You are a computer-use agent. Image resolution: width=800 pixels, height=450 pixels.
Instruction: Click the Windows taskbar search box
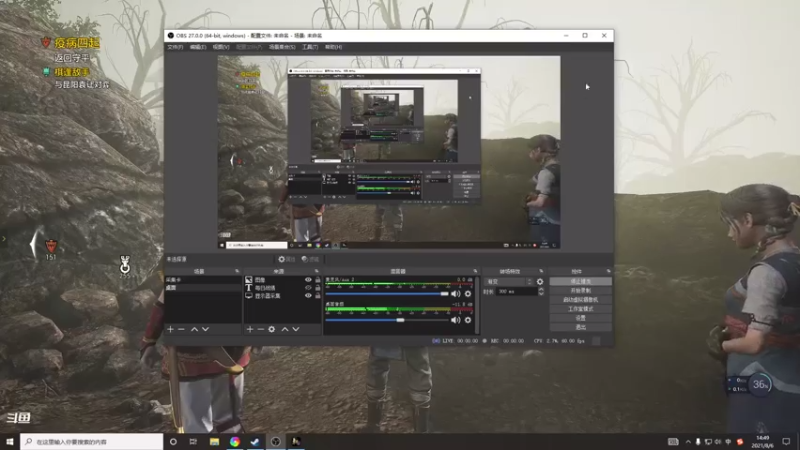point(92,442)
